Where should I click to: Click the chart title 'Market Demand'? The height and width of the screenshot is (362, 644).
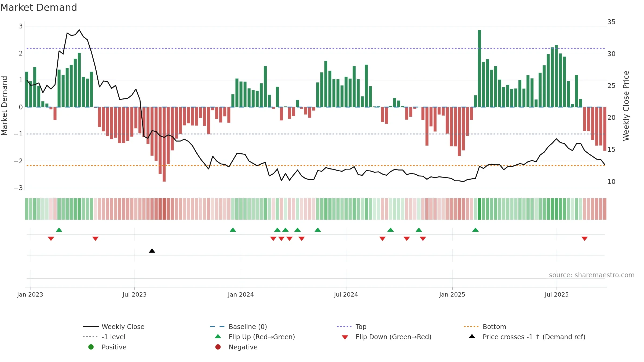(x=39, y=8)
